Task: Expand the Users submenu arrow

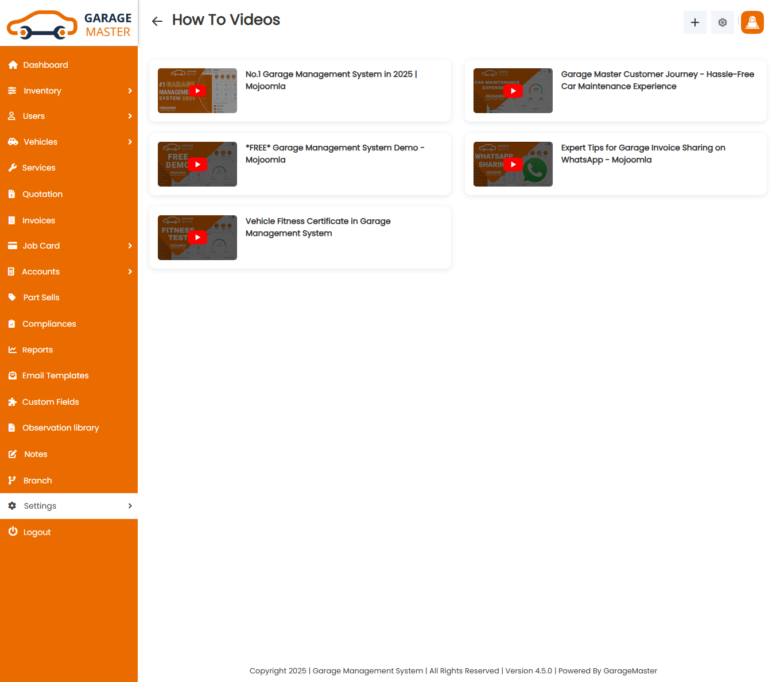Action: point(130,116)
